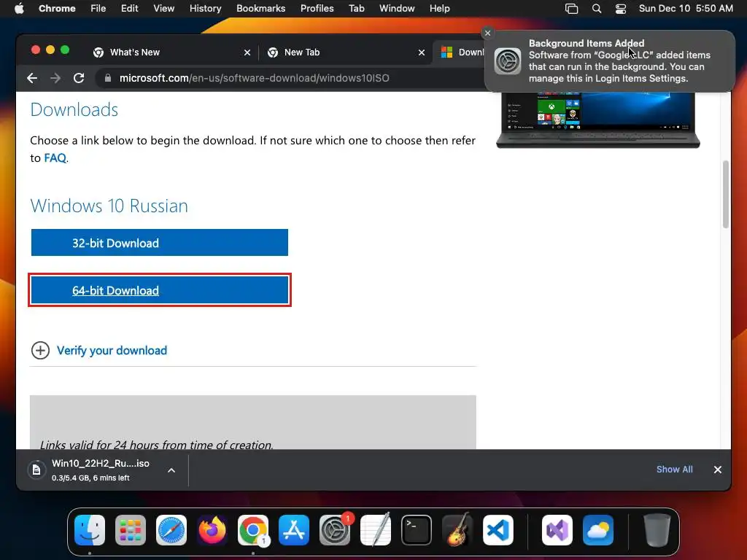This screenshot has height=560, width=747.
Task: Click Verify your download link
Action: (x=112, y=351)
